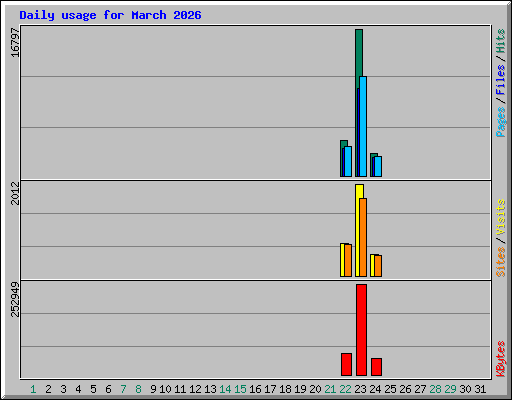Click day label "11" on the x-axis

coord(180,389)
